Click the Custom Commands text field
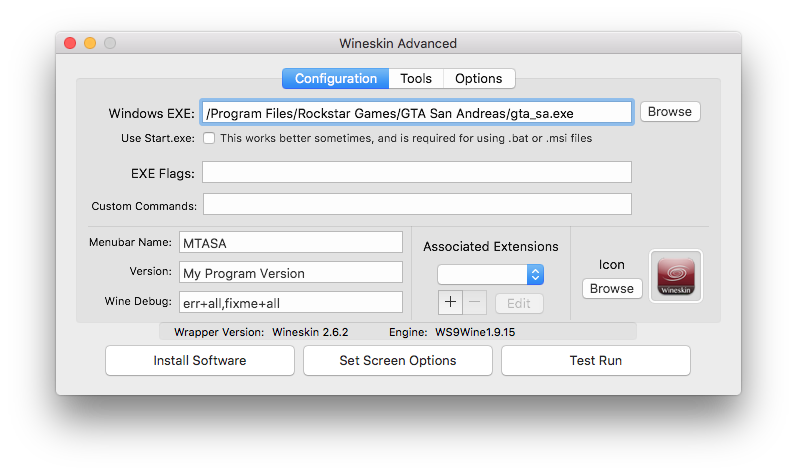Viewport: 797px width, 475px height. pos(416,204)
